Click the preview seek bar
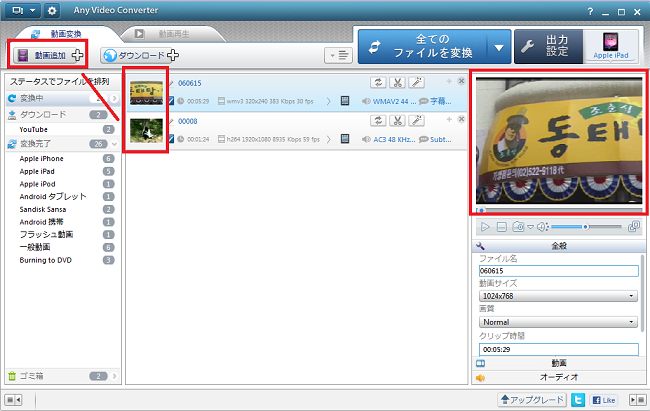The height and width of the screenshot is (411, 650). pyautogui.click(x=559, y=210)
